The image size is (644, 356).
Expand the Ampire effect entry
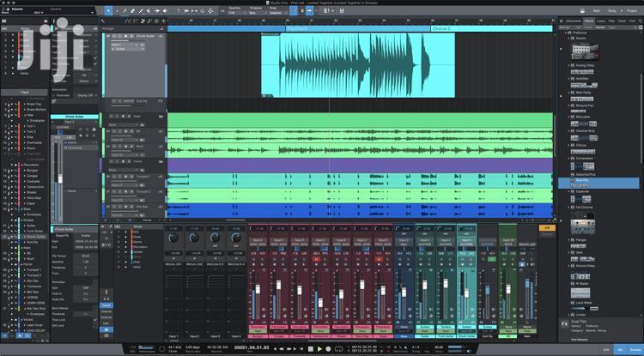568,38
